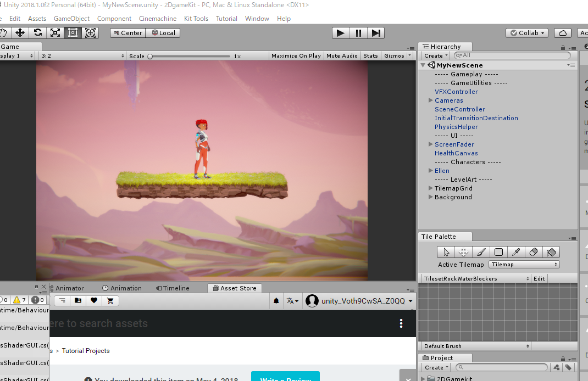Open Default Brush dropdown
The width and height of the screenshot is (588, 381).
475,346
